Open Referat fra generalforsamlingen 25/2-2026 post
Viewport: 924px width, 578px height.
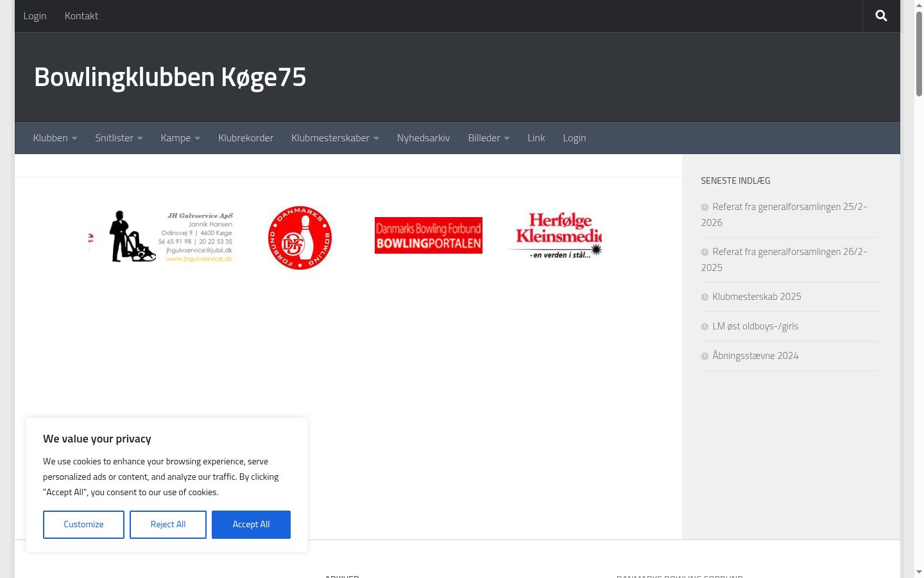(x=783, y=215)
